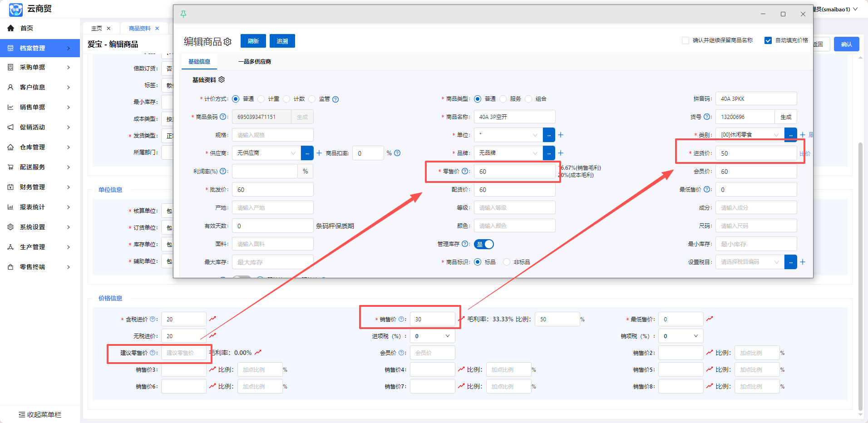Open settings gear next to 编辑商品 title

(227, 42)
